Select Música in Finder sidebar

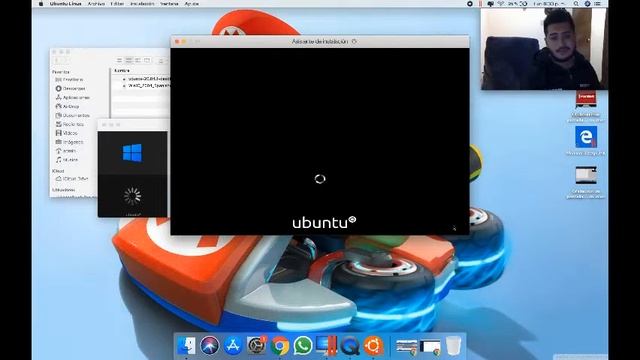coord(67,160)
